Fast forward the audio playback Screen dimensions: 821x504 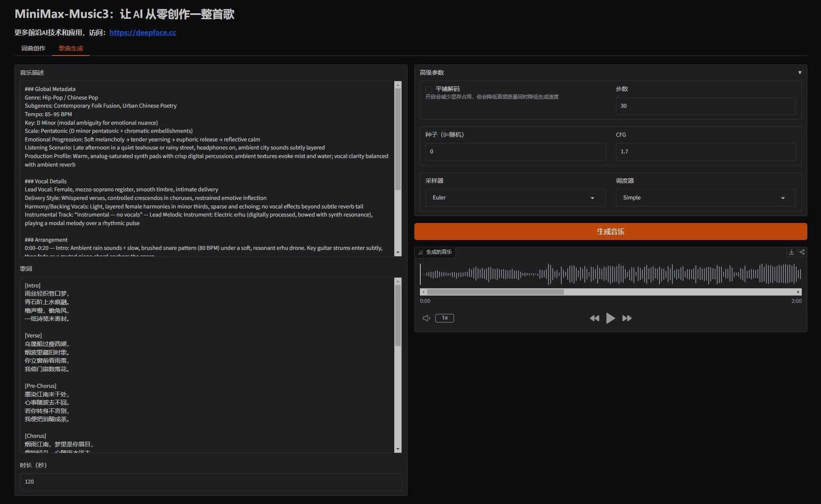click(627, 318)
